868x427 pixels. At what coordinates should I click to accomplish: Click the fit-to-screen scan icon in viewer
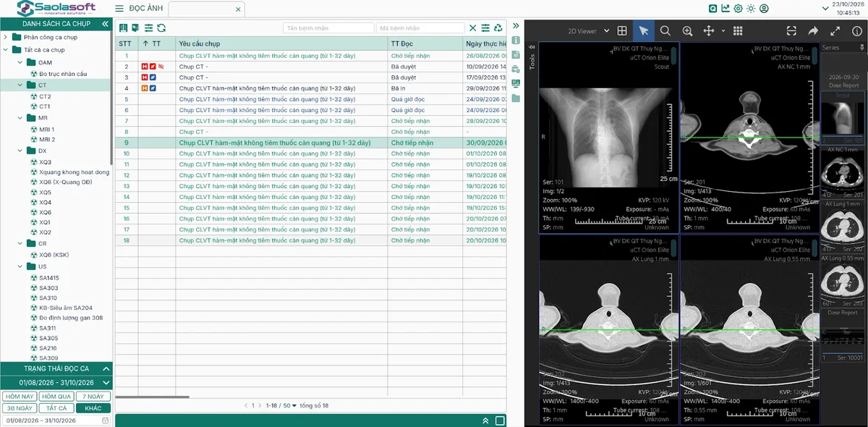tap(791, 31)
